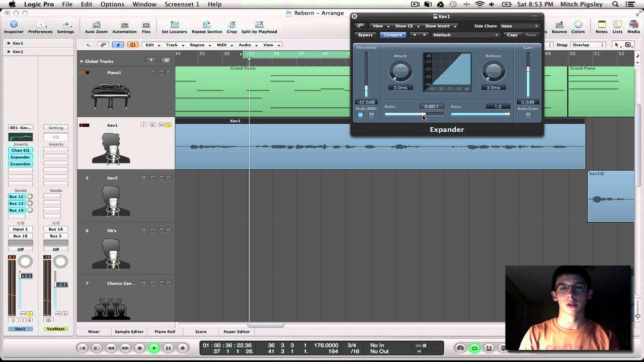This screenshot has height=362, width=644.
Task: Click the duplicate track button
Action: pyautogui.click(x=166, y=60)
